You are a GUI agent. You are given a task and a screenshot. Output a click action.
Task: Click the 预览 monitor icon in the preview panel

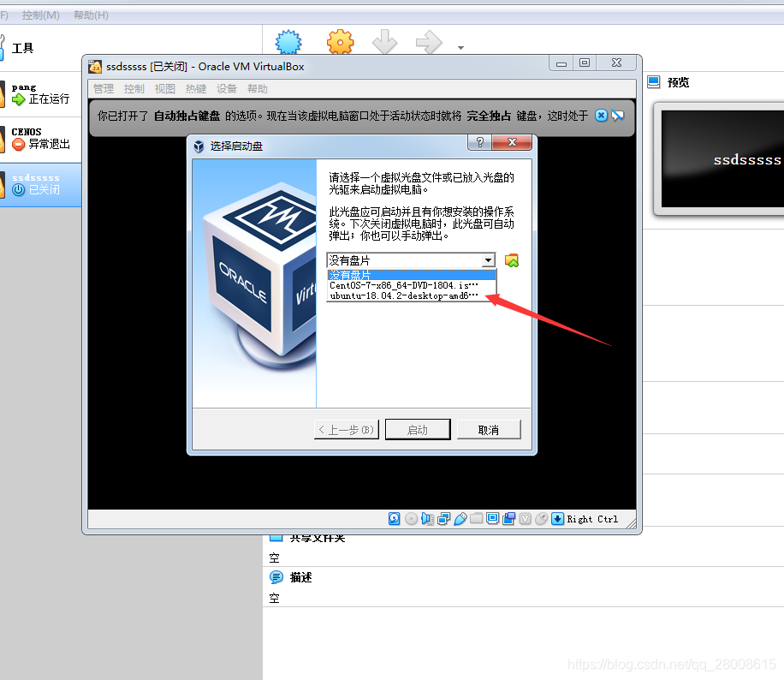(x=654, y=82)
